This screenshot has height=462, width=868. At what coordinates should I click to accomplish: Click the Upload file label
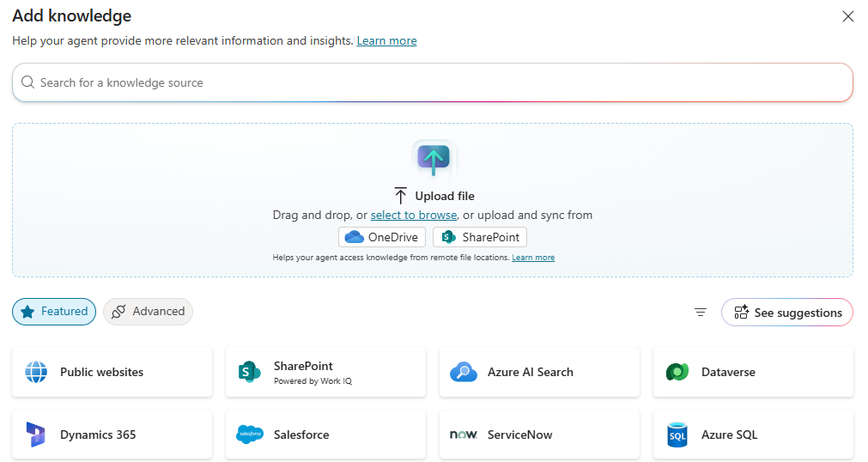[445, 196]
